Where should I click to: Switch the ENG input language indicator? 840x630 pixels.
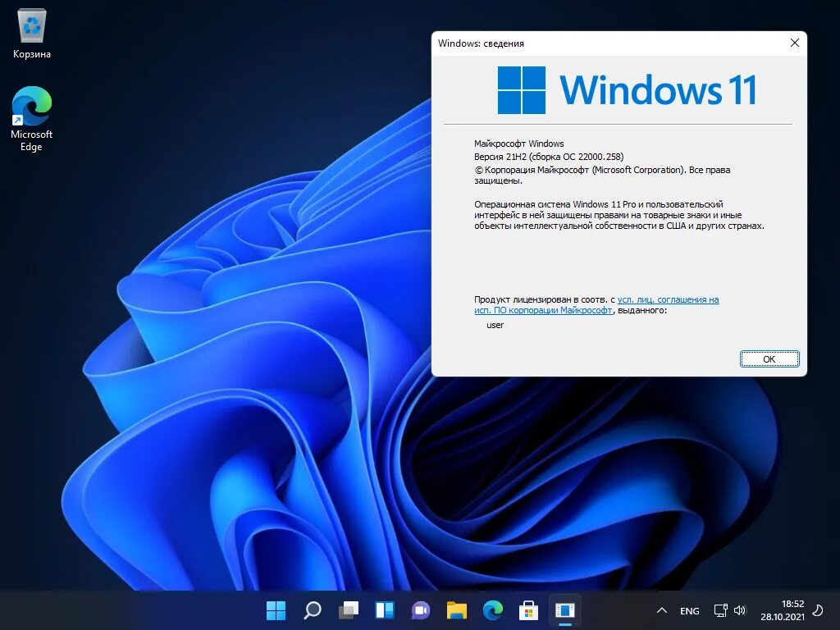tap(689, 610)
